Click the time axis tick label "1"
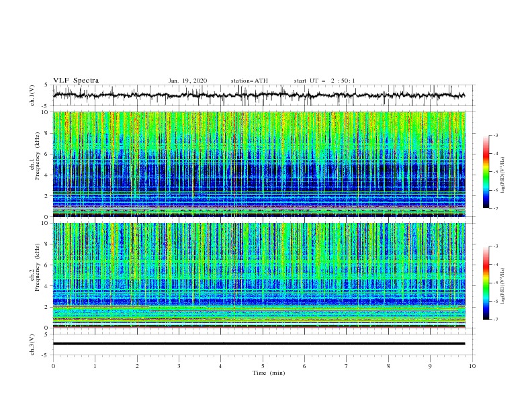 [x=95, y=366]
